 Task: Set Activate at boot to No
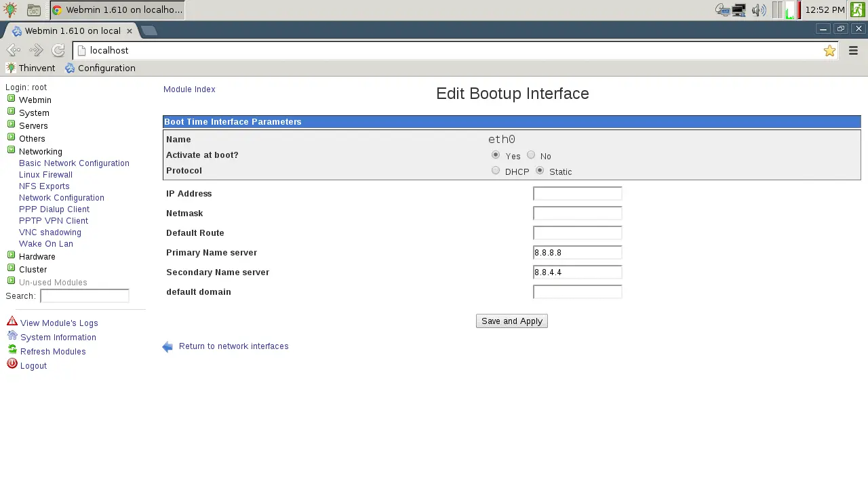point(531,155)
